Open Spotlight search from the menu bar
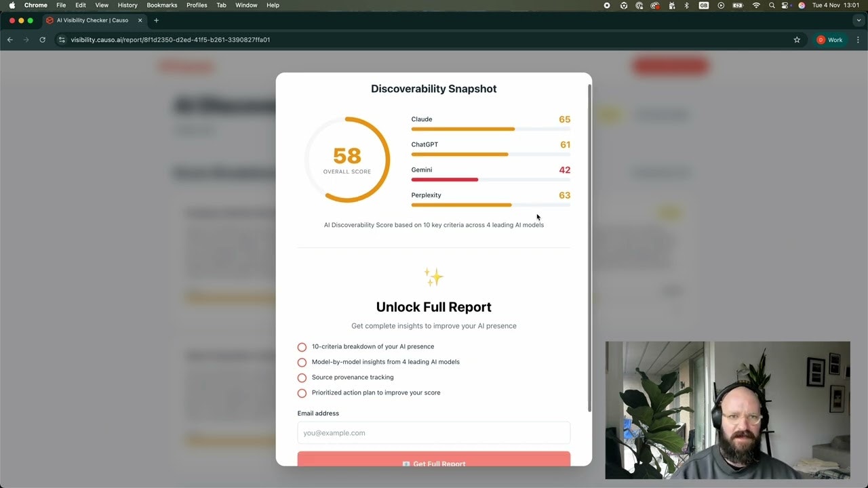This screenshot has width=868, height=488. click(x=772, y=5)
